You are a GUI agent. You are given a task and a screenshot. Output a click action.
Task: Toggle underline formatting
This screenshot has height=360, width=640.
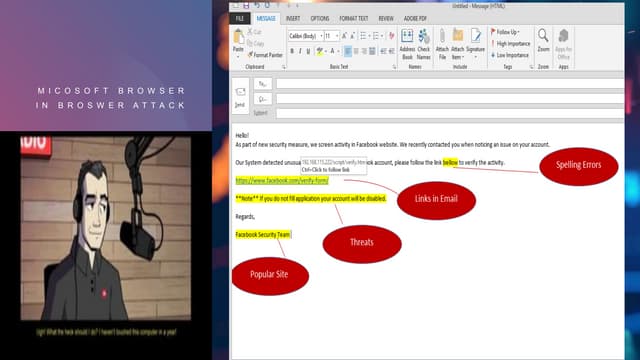tap(308, 51)
